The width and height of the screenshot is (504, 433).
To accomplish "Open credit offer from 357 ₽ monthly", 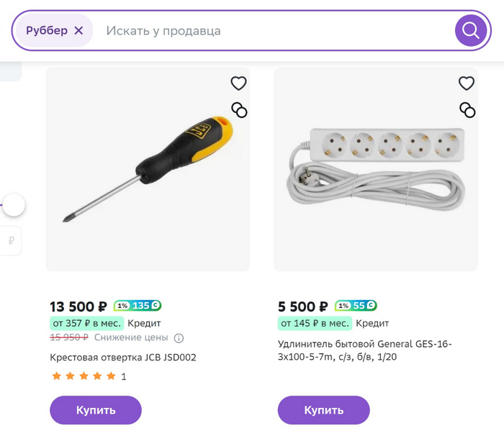I will (86, 323).
